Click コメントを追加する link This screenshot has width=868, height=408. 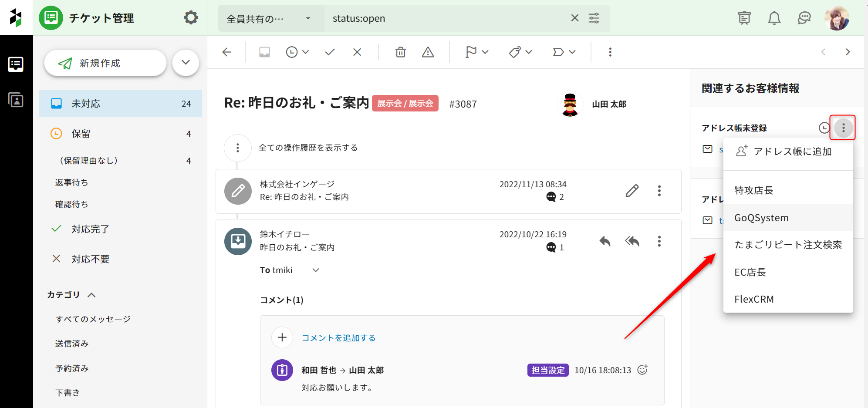point(338,338)
